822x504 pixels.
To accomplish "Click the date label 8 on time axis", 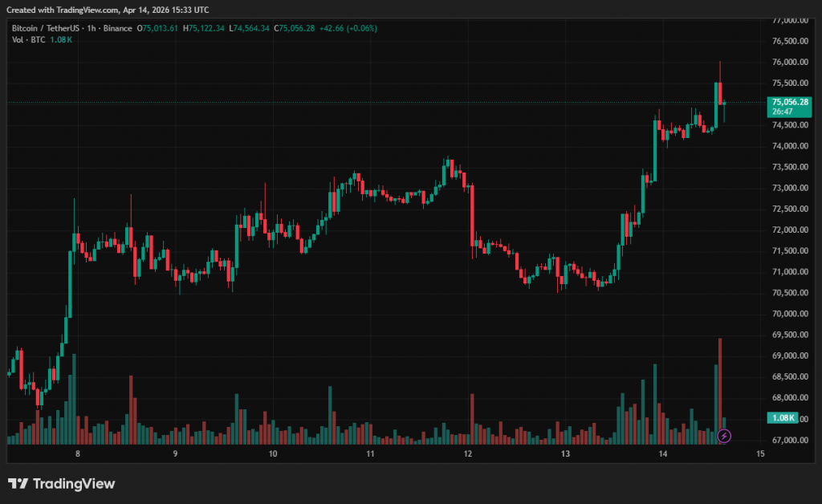I will point(77,454).
